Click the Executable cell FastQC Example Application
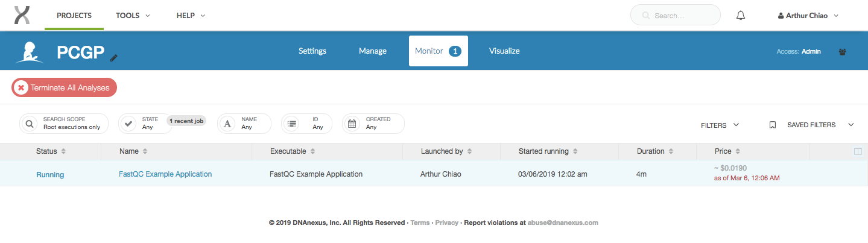868x243 pixels. coord(316,174)
